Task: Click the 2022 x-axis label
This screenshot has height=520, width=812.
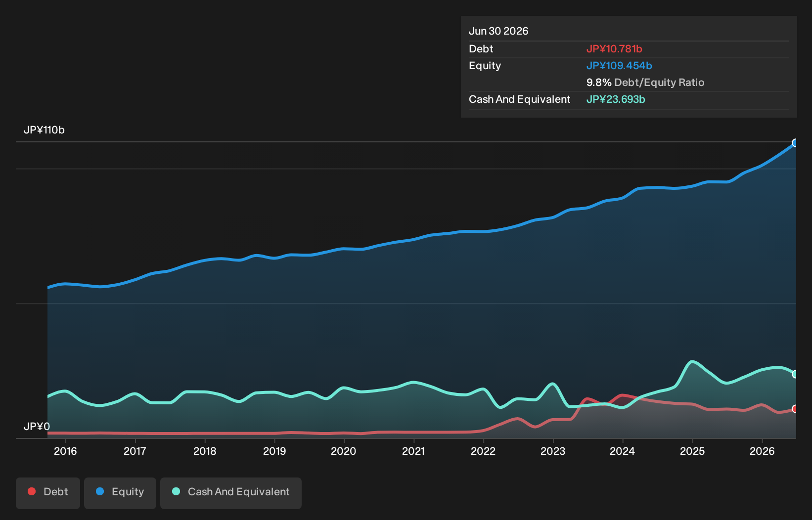Action: point(483,451)
